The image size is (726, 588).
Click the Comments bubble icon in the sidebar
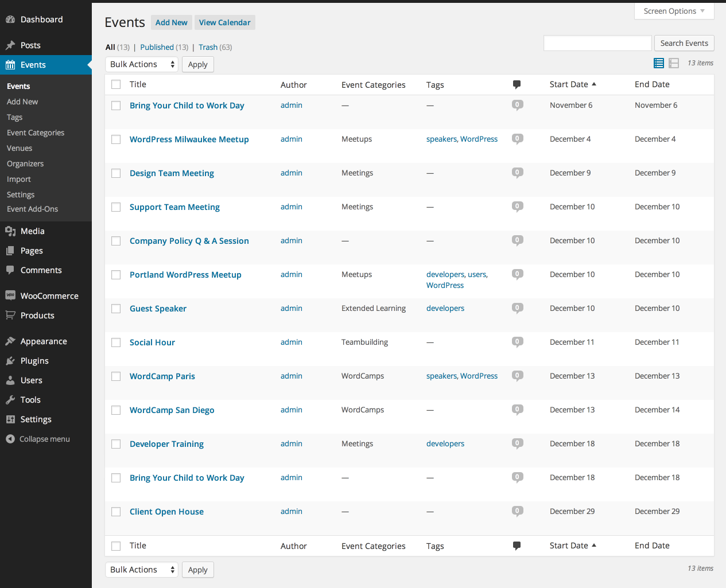click(x=10, y=270)
